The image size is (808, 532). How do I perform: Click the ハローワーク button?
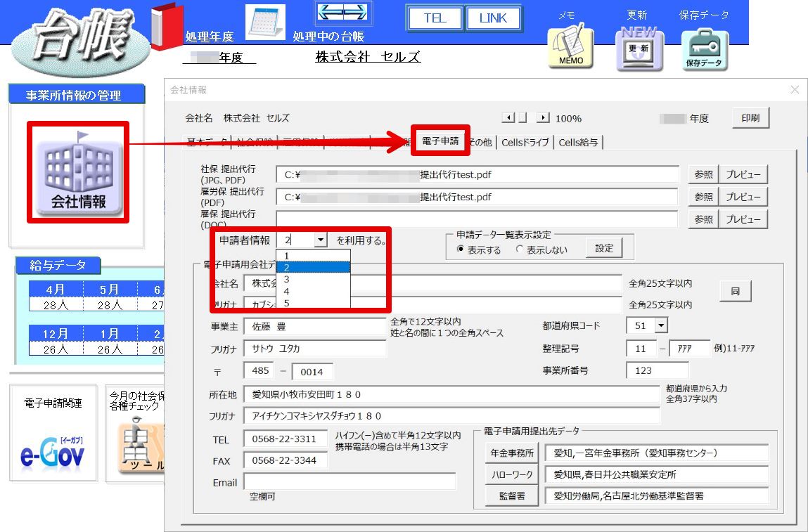512,474
